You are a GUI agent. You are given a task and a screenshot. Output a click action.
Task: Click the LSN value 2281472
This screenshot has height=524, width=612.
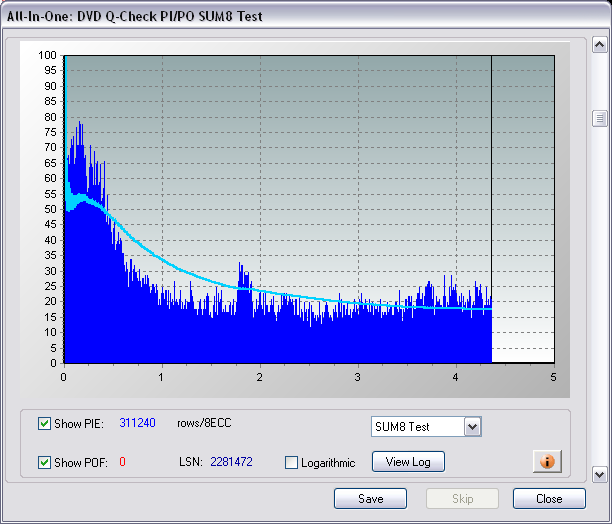231,462
